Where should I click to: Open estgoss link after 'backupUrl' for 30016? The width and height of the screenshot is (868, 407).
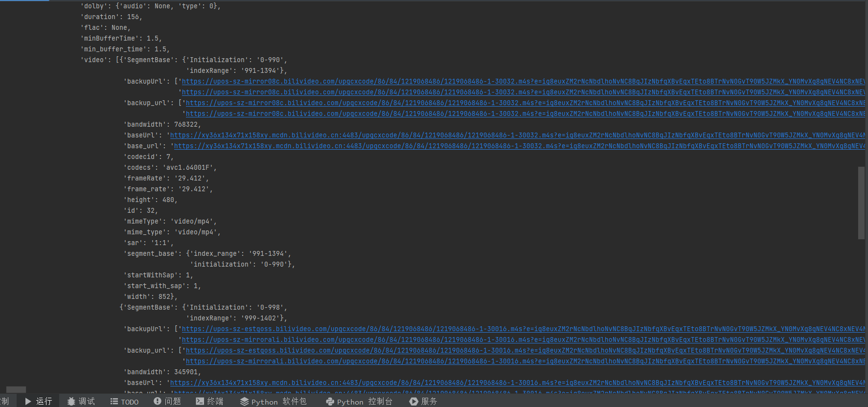pyautogui.click(x=523, y=329)
